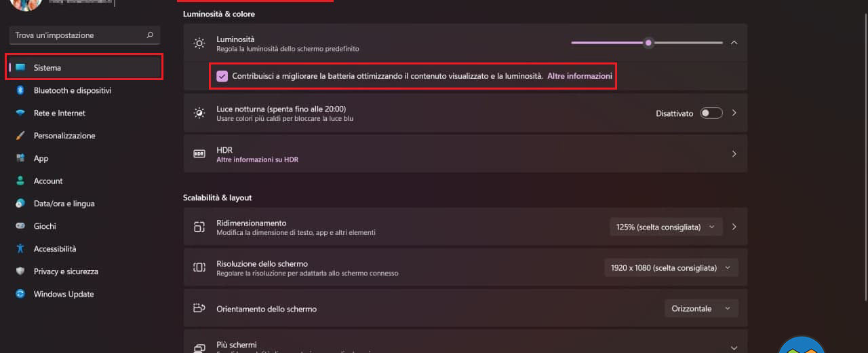Image resolution: width=868 pixels, height=353 pixels.
Task: Click the Accessibilità person icon
Action: (20, 248)
